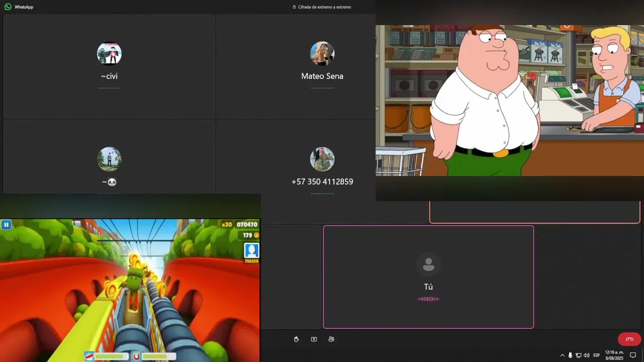Click the 758250 friend score in the game
The width and height of the screenshot is (644, 362).
coord(252,261)
